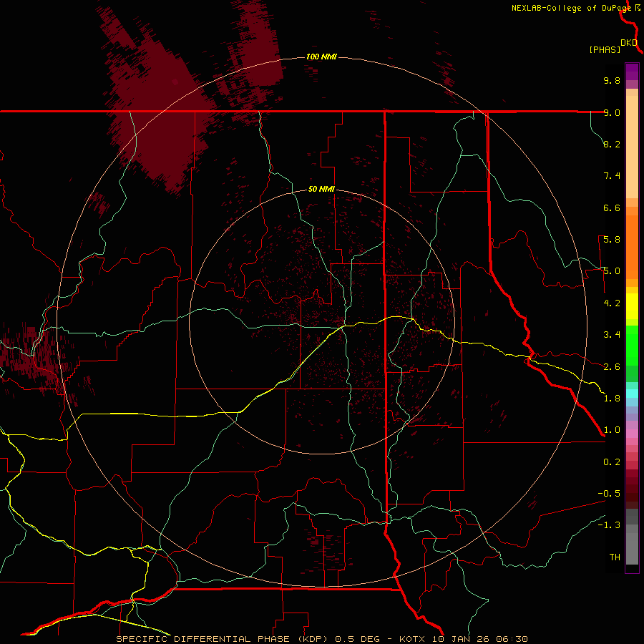Click the 5.8 legend value
This screenshot has width=644, height=644.
pyautogui.click(x=612, y=240)
